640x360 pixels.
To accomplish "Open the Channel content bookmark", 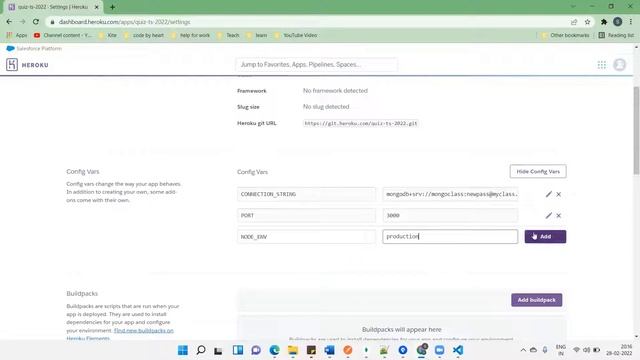I will (x=62, y=36).
